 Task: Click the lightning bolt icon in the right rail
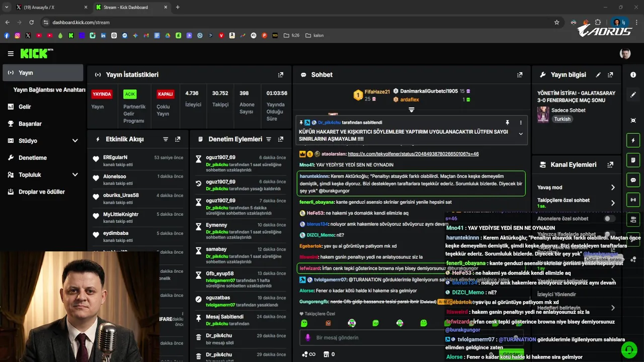pyautogui.click(x=633, y=140)
